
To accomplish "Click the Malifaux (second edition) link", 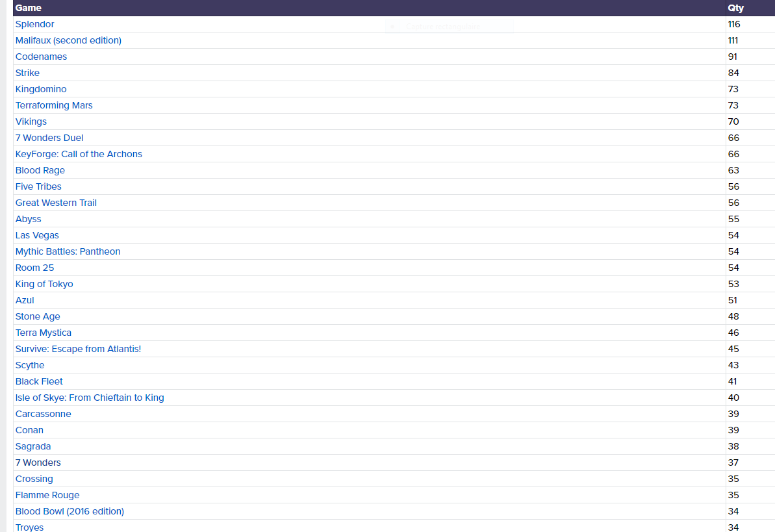I will pyautogui.click(x=68, y=40).
